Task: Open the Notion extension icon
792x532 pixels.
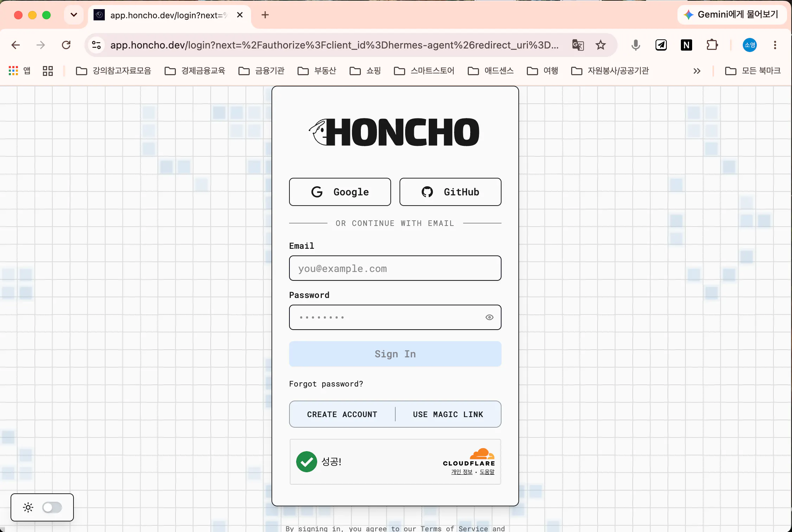Action: pyautogui.click(x=686, y=45)
